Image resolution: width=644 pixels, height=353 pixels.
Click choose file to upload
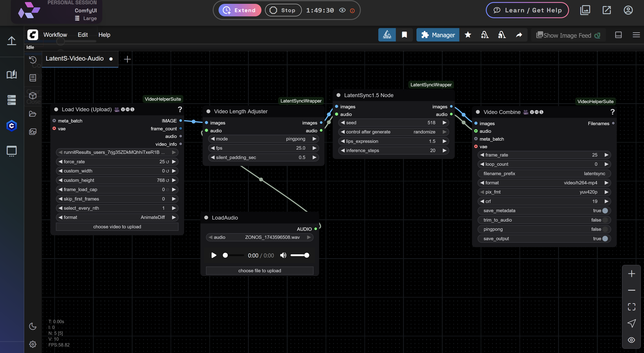259,271
